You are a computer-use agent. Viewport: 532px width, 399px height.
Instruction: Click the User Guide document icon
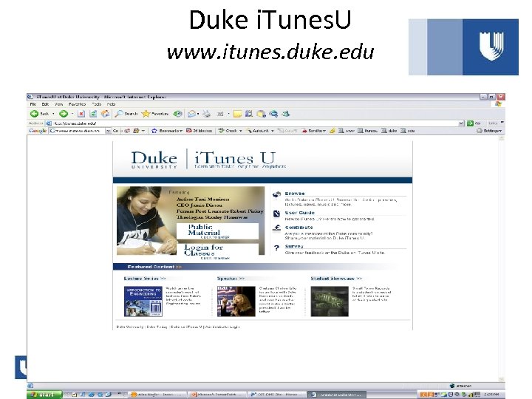277,214
